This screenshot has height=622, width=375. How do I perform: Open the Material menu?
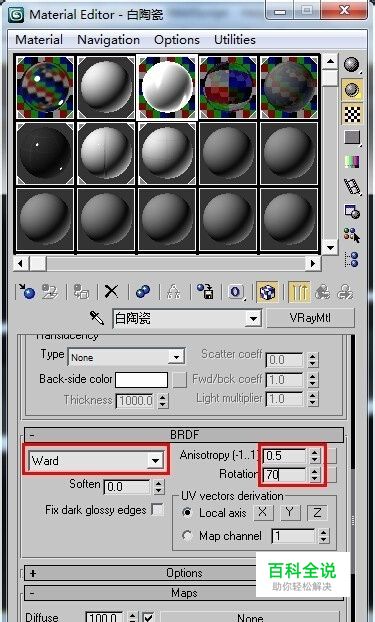39,40
